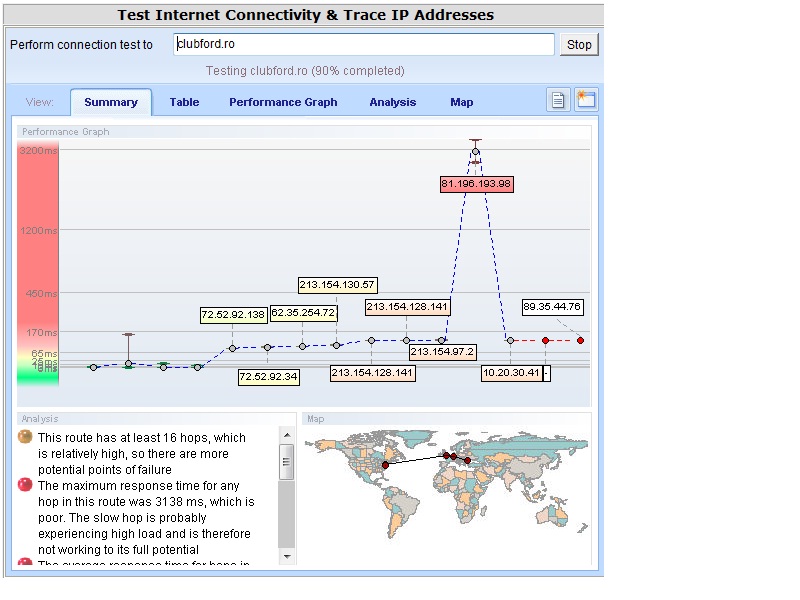This screenshot has width=800, height=600.
Task: Switch to the Analysis tab
Action: [392, 102]
